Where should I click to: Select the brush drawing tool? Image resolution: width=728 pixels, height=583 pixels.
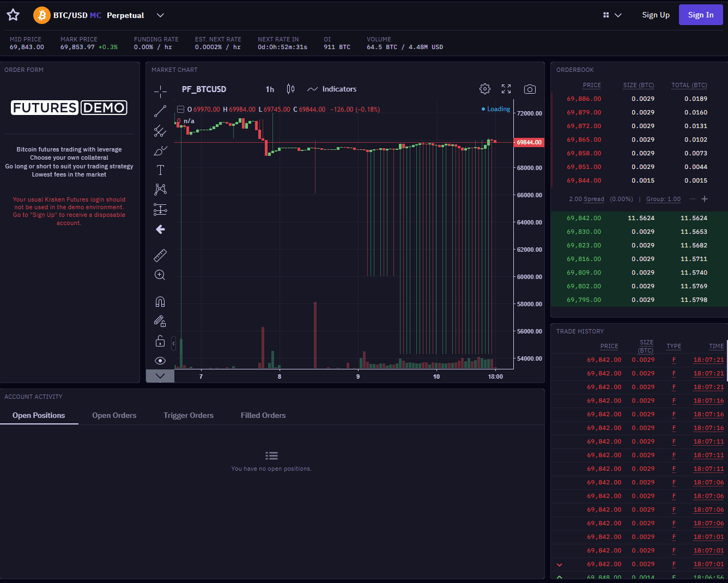(160, 150)
